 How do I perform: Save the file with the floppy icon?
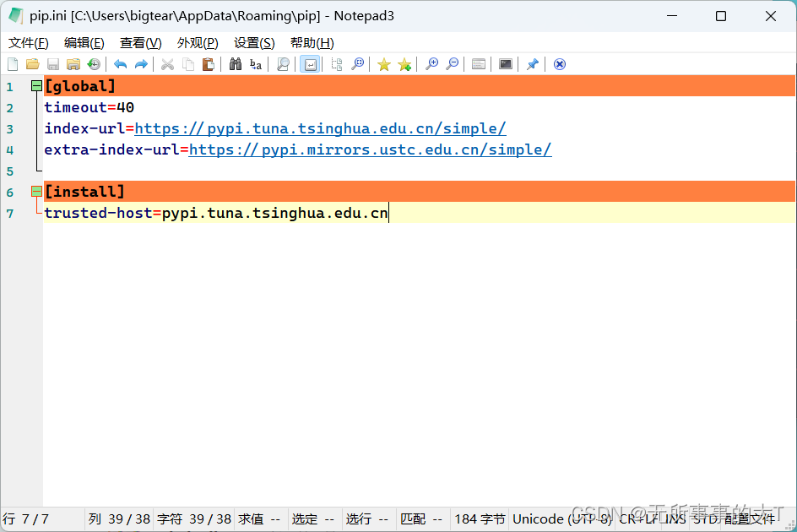[x=53, y=64]
